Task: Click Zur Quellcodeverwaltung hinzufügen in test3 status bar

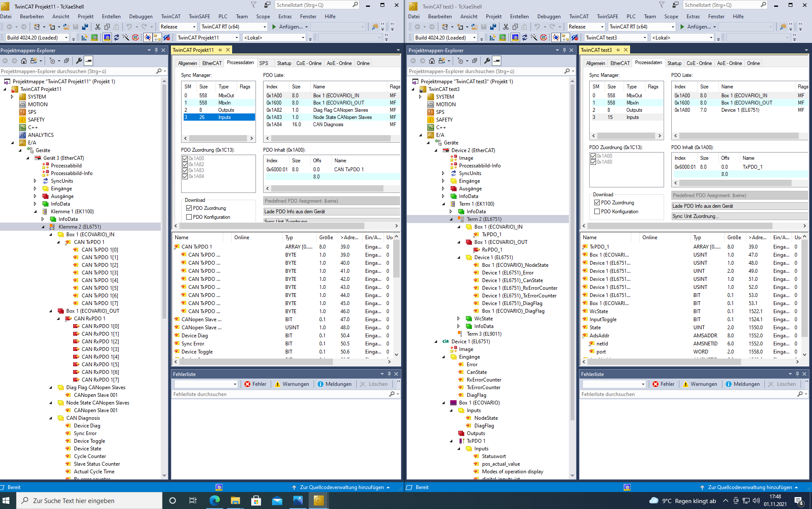Action: [750, 487]
